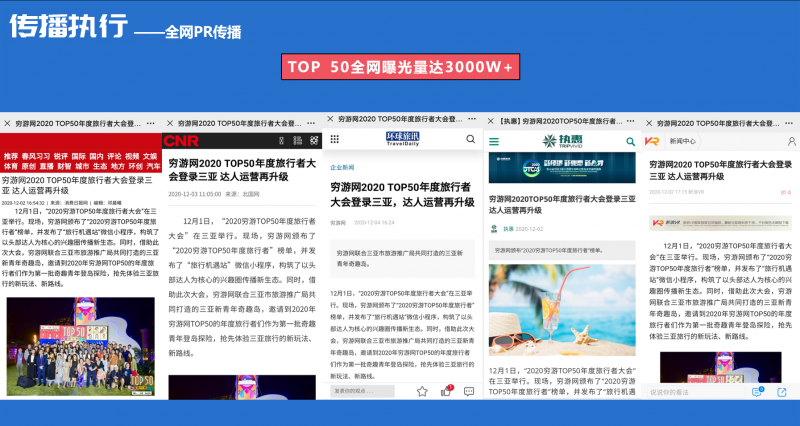Select the 文娱 tab
800x426 pixels.
(150, 156)
